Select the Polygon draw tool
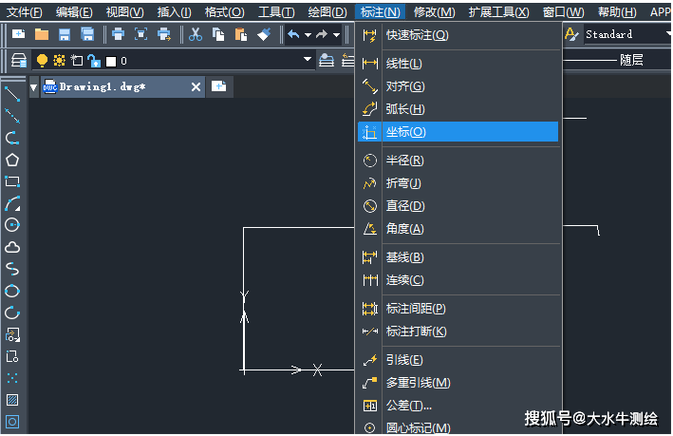 coord(12,160)
